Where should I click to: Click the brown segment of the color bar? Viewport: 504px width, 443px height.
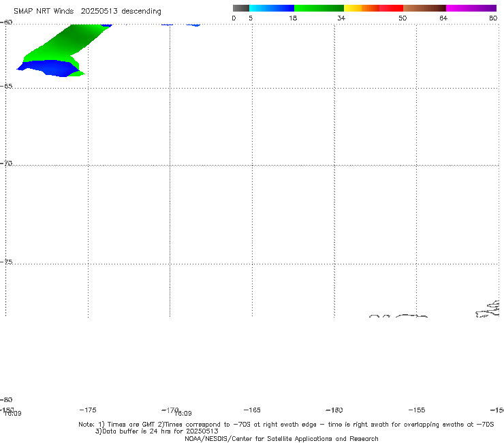(424, 8)
